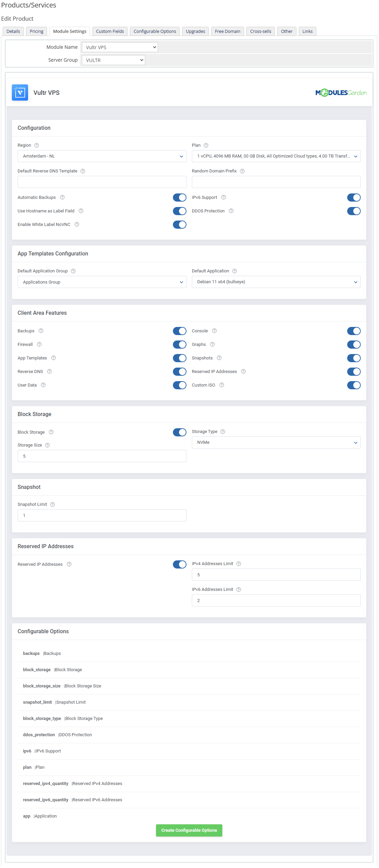Click help icon for IPv6 Addresses Limit
Viewport: 379px width, 868px height.
coord(239,590)
